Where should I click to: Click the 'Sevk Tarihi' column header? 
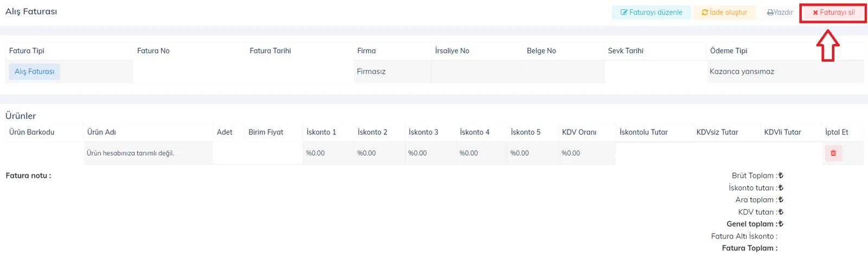coord(626,51)
